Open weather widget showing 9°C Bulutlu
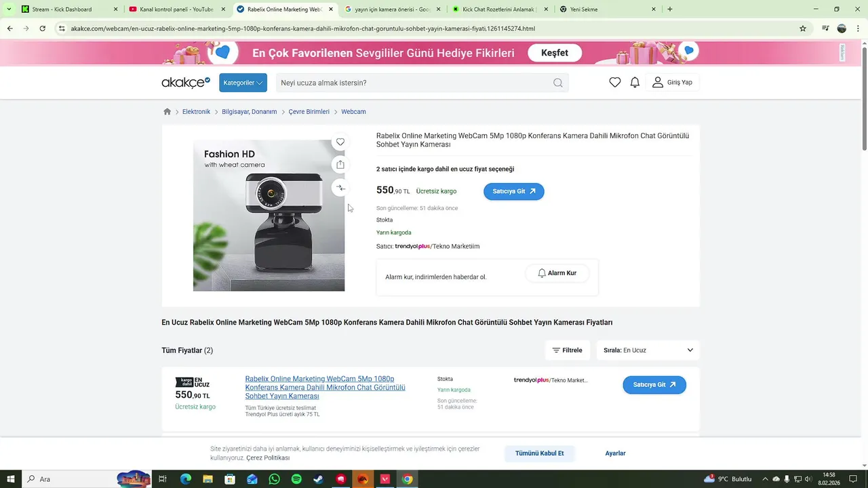The image size is (868, 488). pyautogui.click(x=728, y=479)
